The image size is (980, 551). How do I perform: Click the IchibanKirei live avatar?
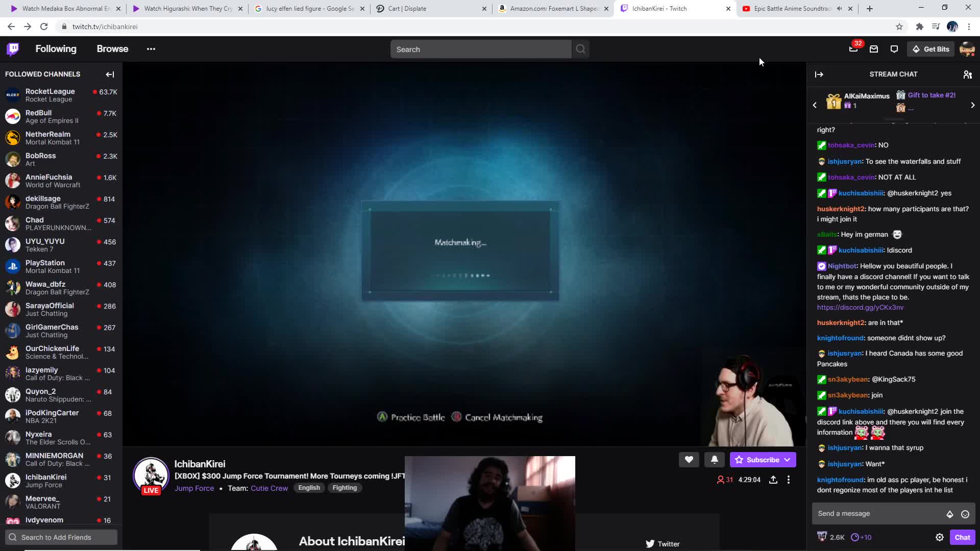(151, 475)
